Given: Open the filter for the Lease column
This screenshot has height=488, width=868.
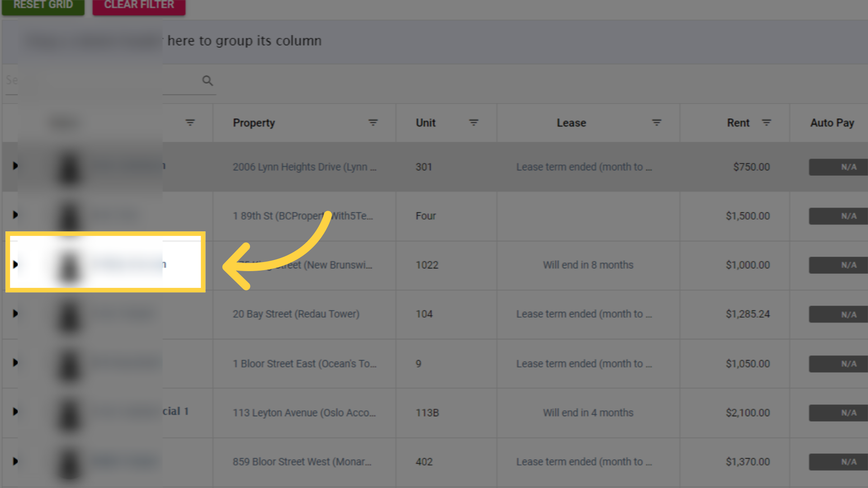Looking at the screenshot, I should pyautogui.click(x=656, y=122).
